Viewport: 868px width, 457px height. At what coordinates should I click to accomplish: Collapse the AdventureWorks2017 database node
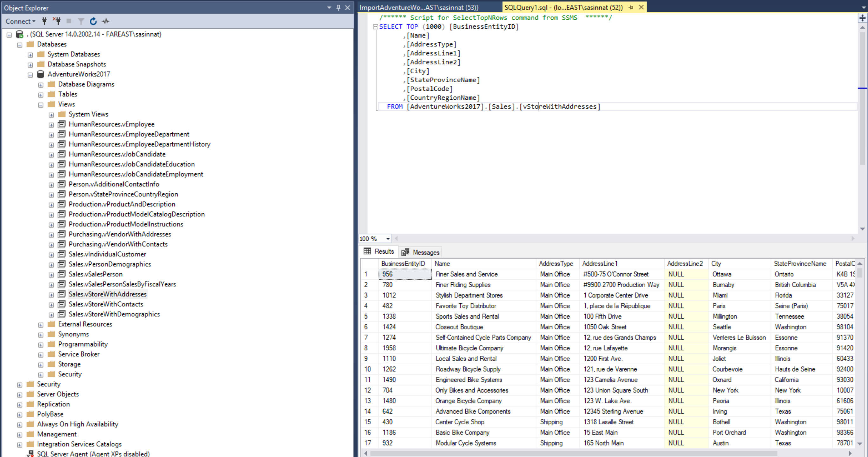[x=30, y=75]
